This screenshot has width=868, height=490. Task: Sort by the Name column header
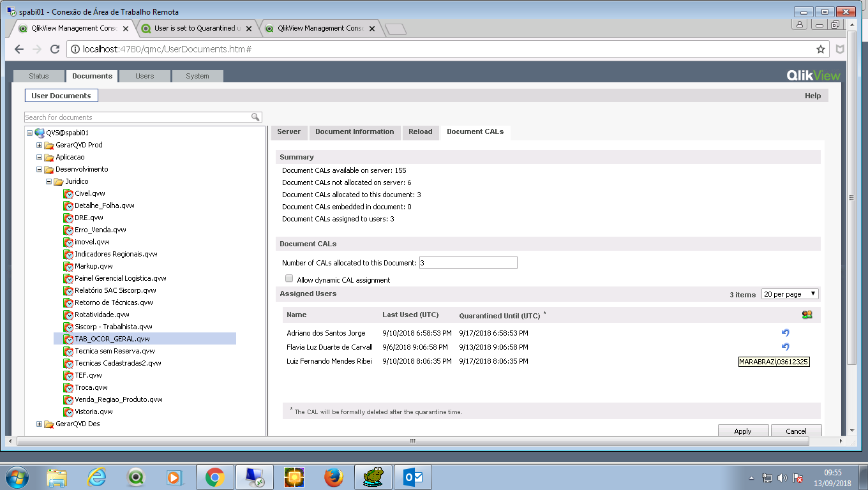point(297,315)
